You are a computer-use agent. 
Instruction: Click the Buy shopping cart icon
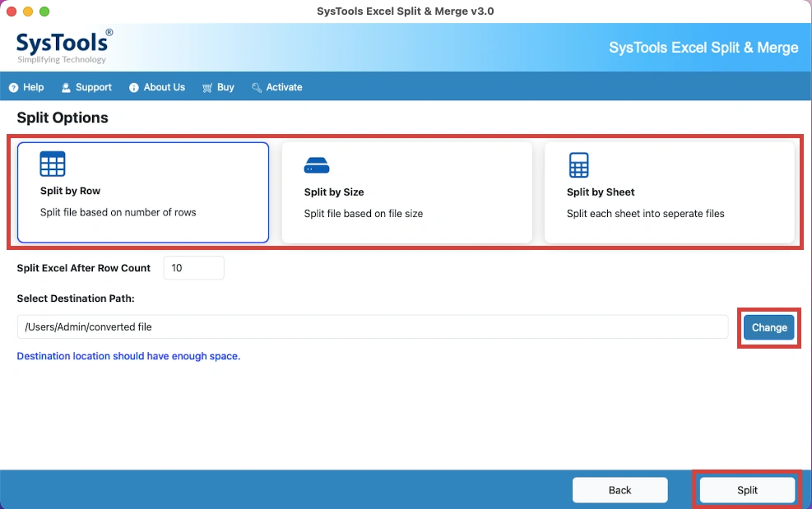(x=207, y=87)
